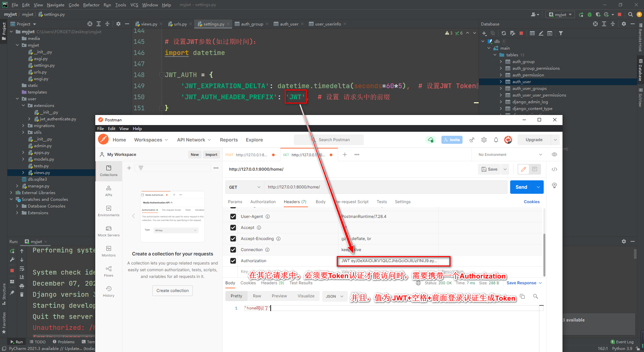Open the Event Log in status bar

click(622, 342)
